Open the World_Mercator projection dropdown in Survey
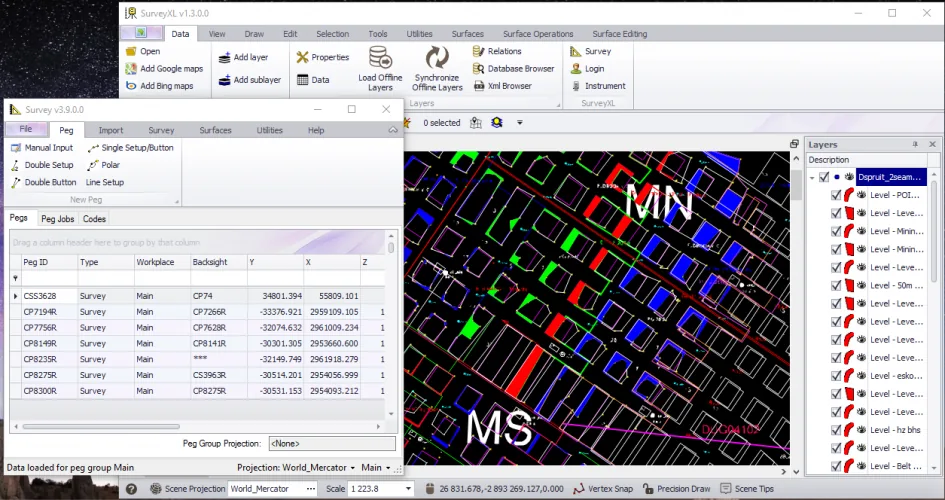The image size is (945, 500). [x=353, y=468]
